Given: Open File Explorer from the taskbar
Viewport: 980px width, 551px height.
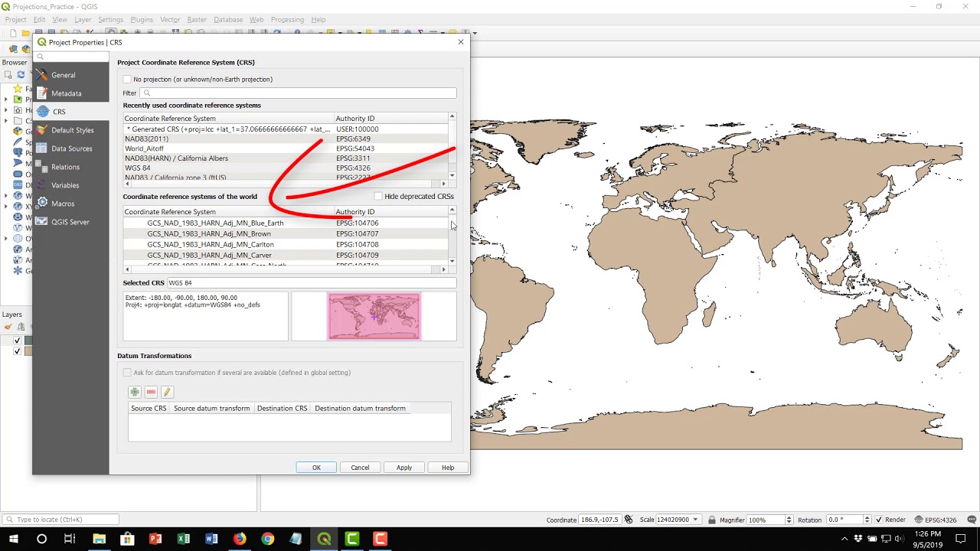Looking at the screenshot, I should pyautogui.click(x=99, y=539).
